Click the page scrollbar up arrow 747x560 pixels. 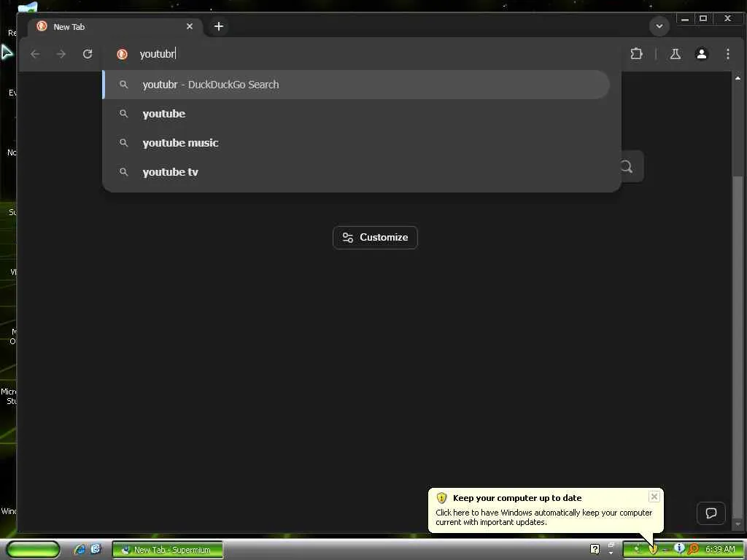[738, 77]
